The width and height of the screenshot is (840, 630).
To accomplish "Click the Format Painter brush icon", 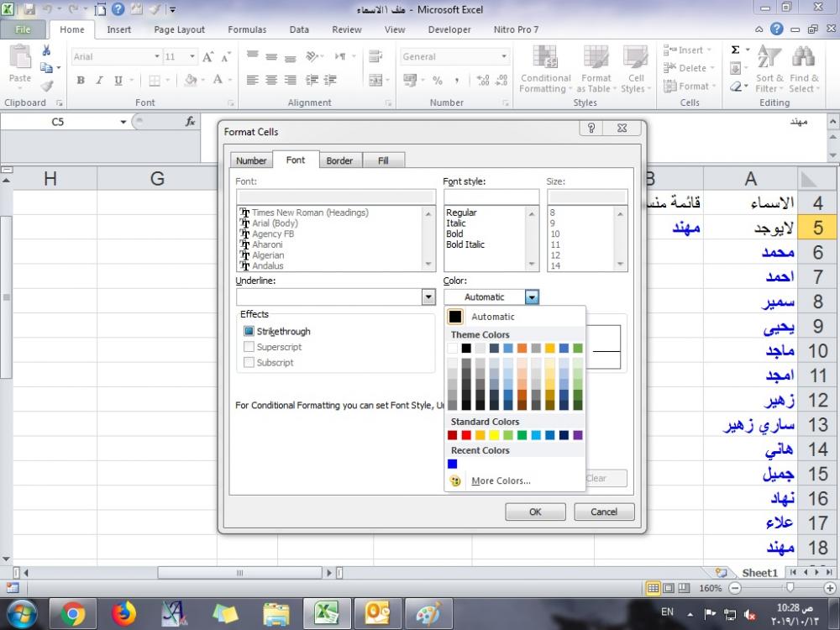I will 46,85.
